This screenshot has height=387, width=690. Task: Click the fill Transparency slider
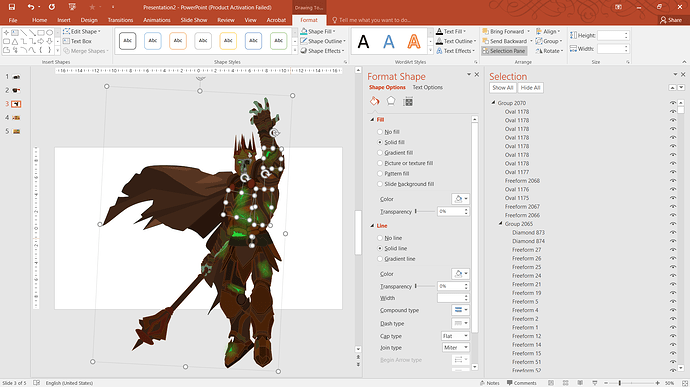425,211
